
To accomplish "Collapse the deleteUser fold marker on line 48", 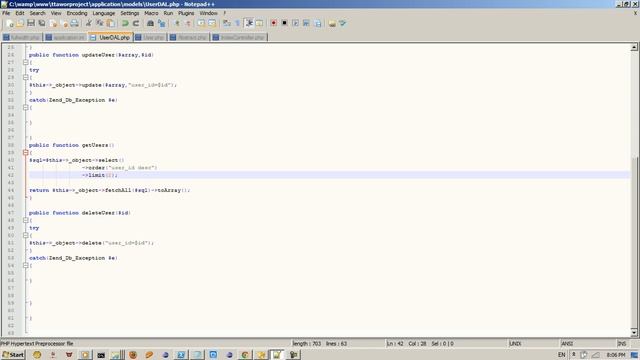I will (x=25, y=220).
